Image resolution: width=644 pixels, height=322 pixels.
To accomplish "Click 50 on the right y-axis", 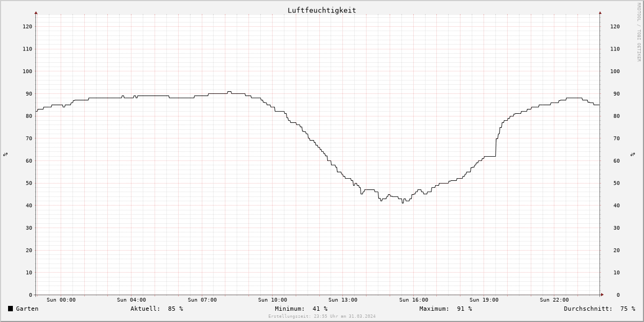I will tap(617, 183).
